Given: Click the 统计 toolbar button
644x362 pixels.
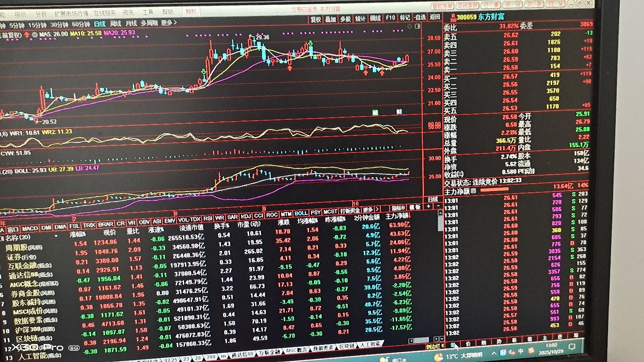Looking at the screenshot, I should (360, 18).
